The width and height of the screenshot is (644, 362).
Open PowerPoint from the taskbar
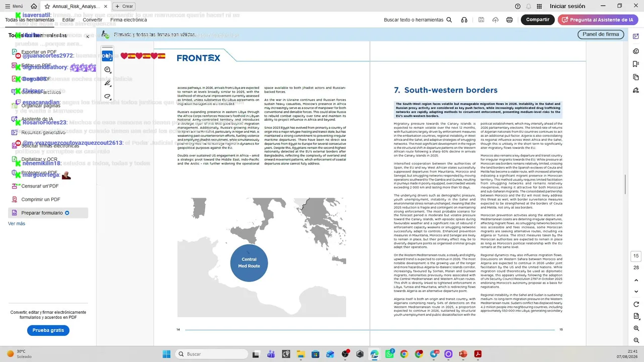[463, 354]
